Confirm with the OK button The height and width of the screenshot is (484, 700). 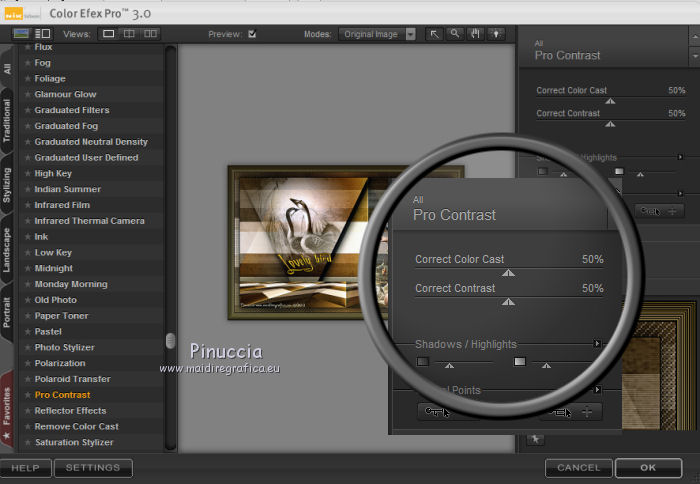(x=648, y=468)
